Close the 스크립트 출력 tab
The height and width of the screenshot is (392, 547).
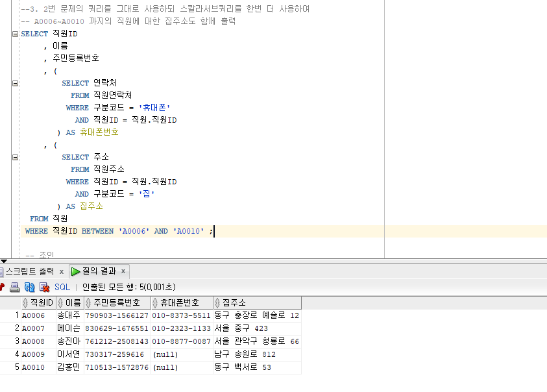point(62,272)
